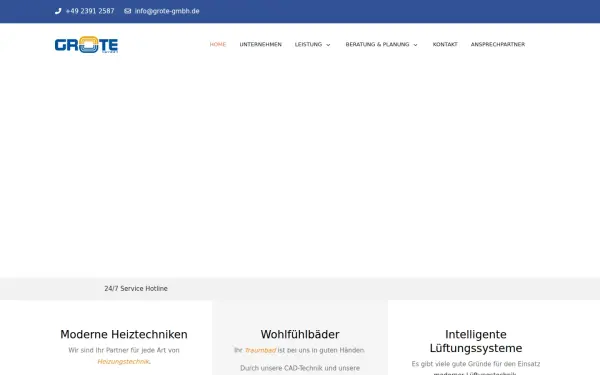Open the LEISTUNG menu item

[308, 44]
